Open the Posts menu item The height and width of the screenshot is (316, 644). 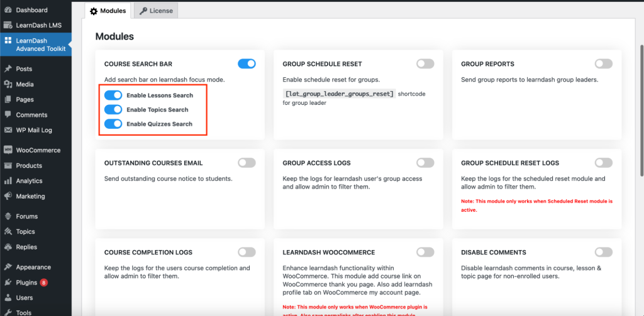(x=36, y=69)
